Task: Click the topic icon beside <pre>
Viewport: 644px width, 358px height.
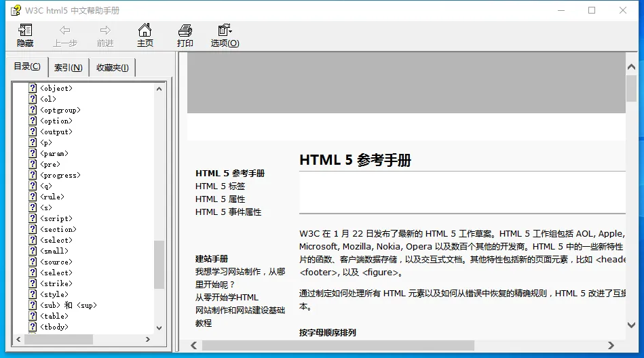Action: (33, 164)
